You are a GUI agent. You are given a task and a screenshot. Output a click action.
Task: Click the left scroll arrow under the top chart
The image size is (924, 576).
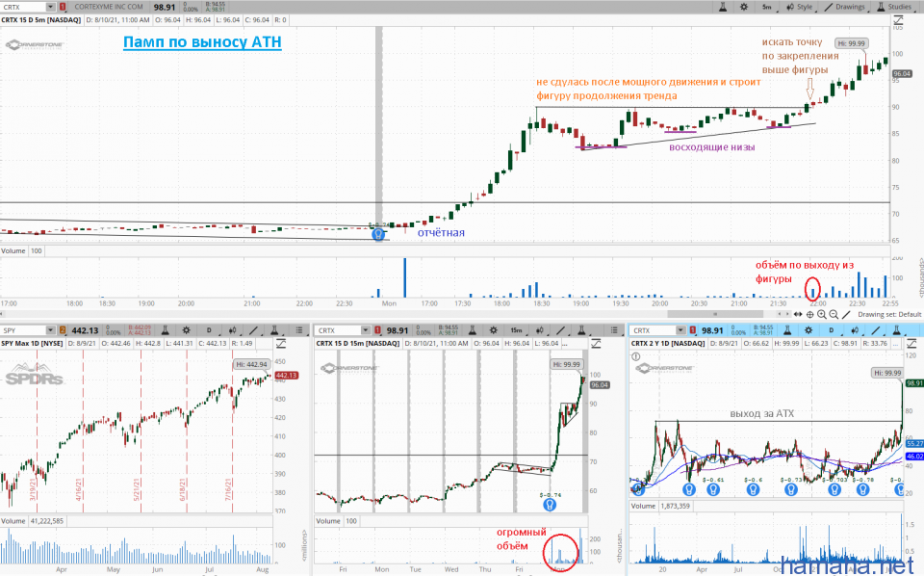[x=780, y=314]
